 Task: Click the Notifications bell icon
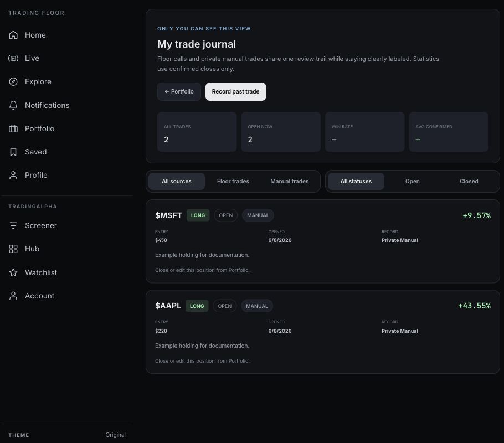coord(13,105)
